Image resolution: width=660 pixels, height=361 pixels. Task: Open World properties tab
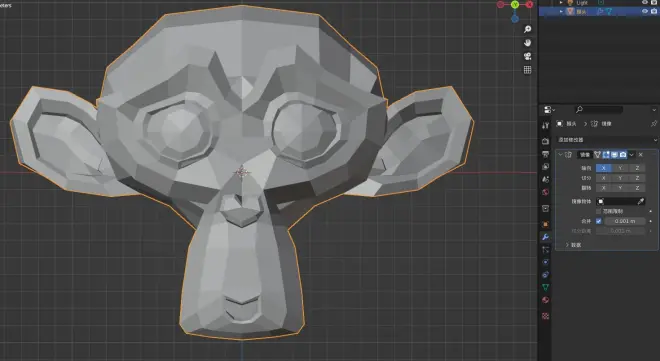point(546,192)
